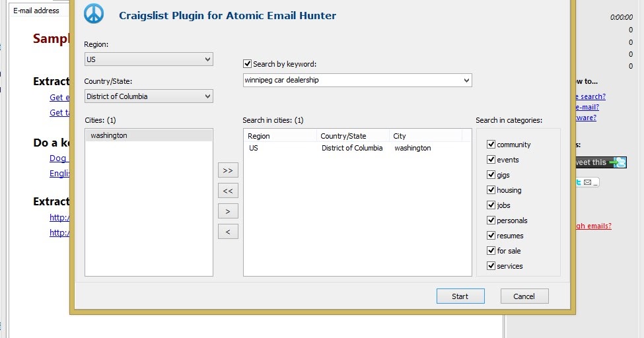This screenshot has width=644, height=338.
Task: Uncheck the personals category
Action: point(491,220)
